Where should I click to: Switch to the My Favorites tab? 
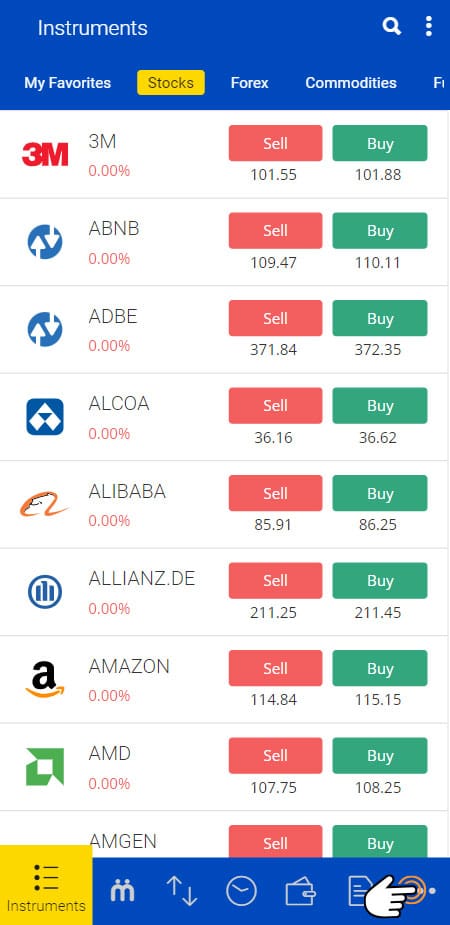[67, 83]
